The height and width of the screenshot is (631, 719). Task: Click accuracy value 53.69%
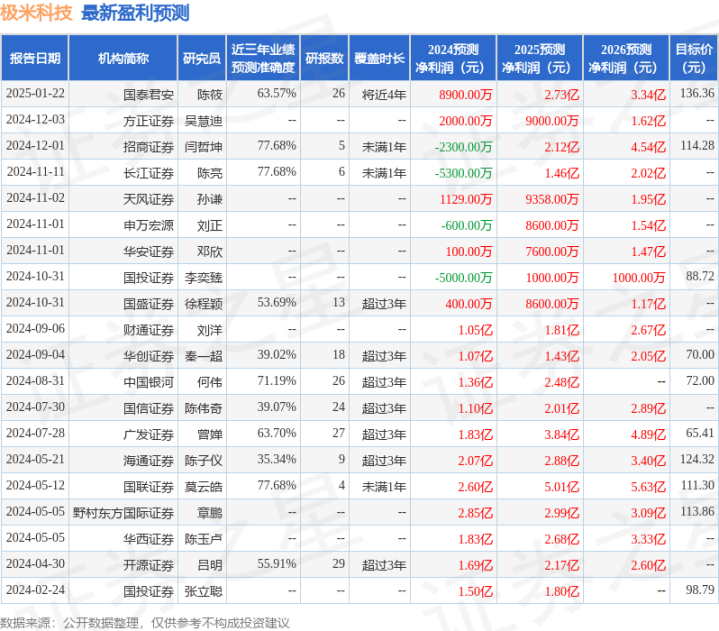277,303
